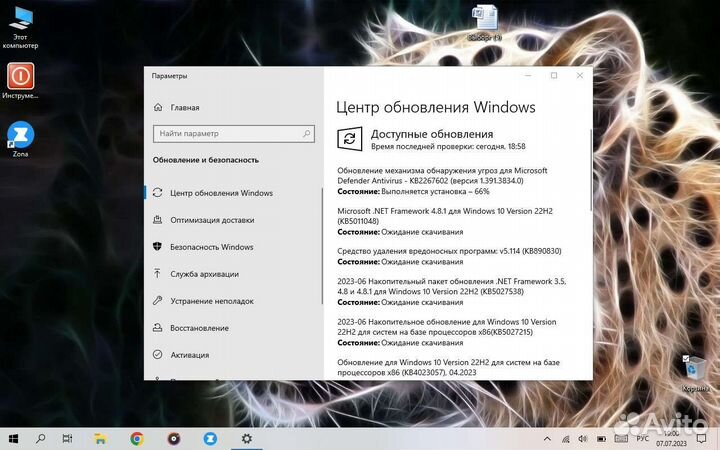Select Центр обновления Windows in sidebar
The width and height of the screenshot is (720, 450).
coord(221,193)
